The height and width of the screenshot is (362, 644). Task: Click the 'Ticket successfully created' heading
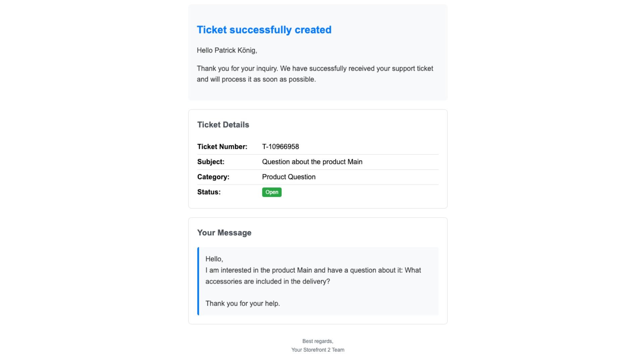(264, 30)
